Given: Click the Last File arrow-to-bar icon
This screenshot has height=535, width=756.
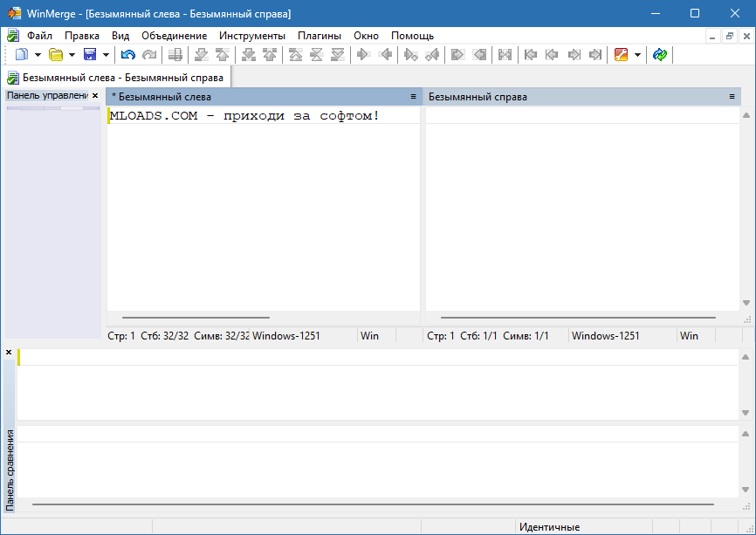Looking at the screenshot, I should 595,54.
